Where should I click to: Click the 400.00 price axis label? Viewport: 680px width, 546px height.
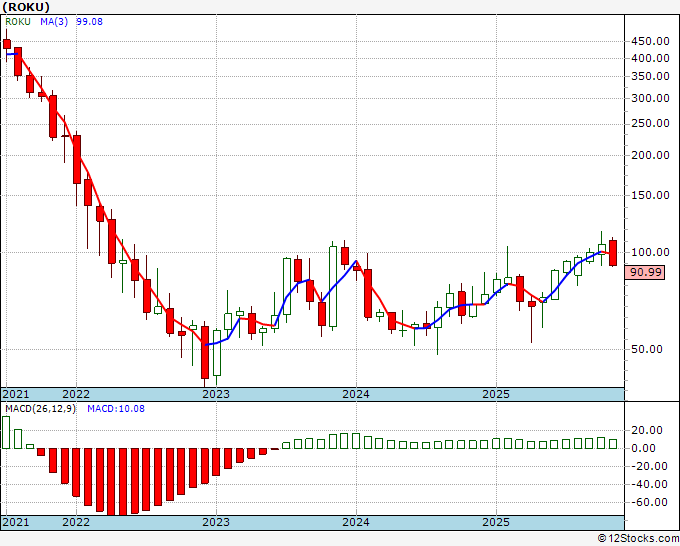(650, 58)
